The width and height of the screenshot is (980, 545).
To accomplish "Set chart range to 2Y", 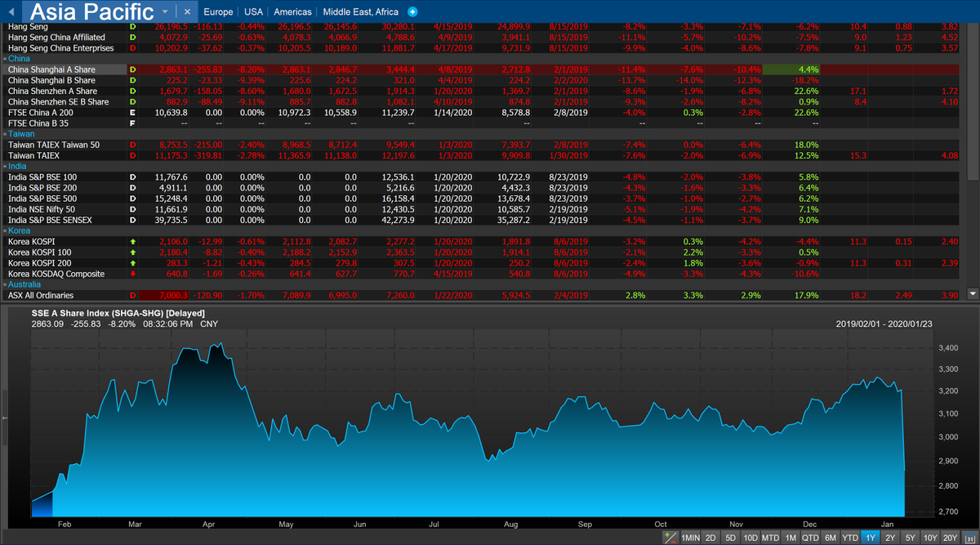I will tap(890, 538).
